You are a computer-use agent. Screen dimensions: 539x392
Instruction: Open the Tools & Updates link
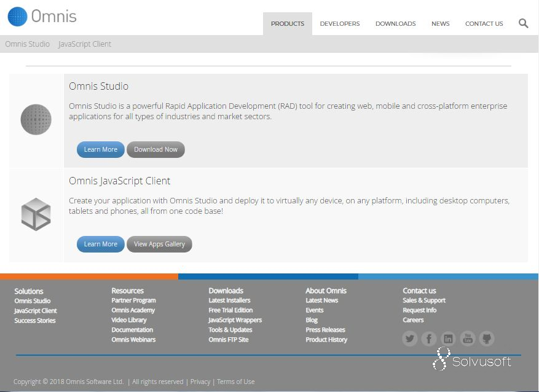(x=230, y=329)
